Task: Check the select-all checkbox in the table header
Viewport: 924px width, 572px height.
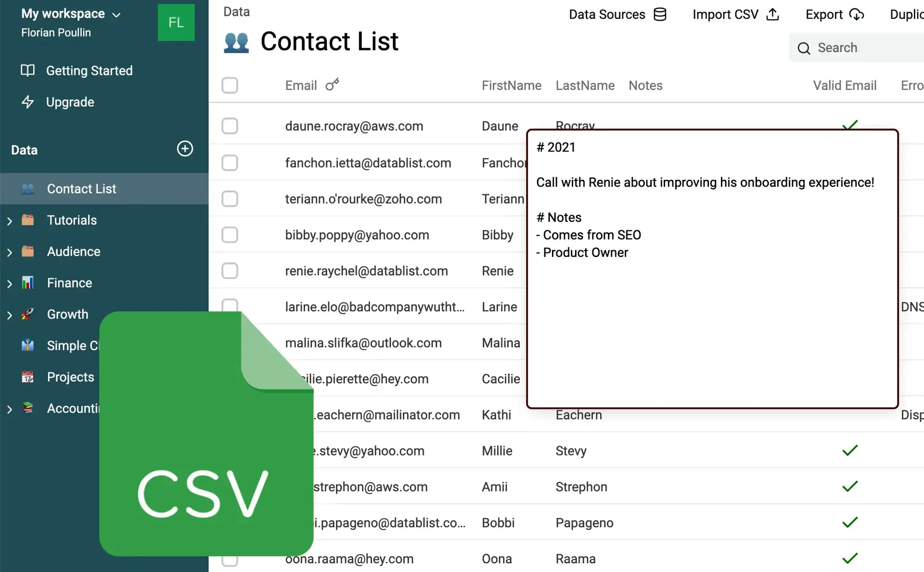Action: [230, 85]
